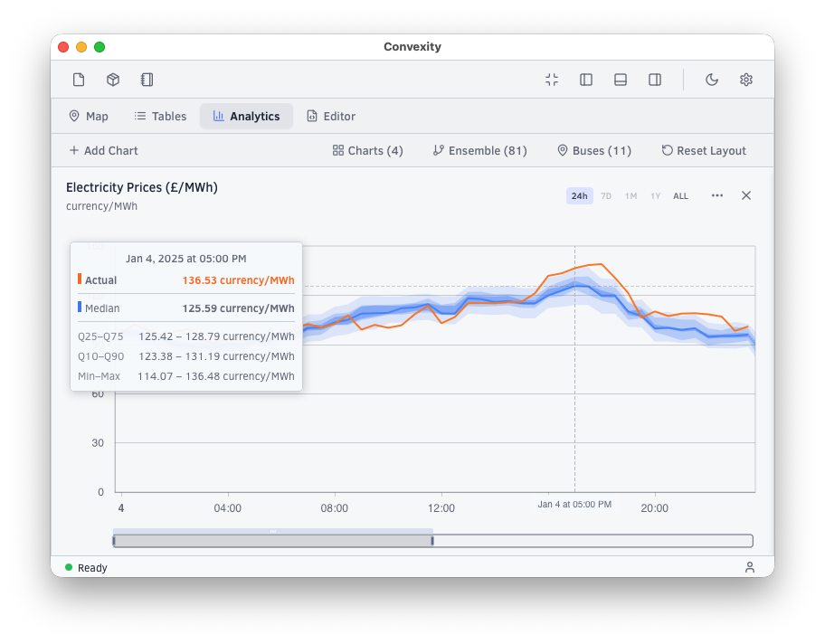Click the new file icon in toolbar
Viewport: 825px width, 644px height.
(x=79, y=80)
